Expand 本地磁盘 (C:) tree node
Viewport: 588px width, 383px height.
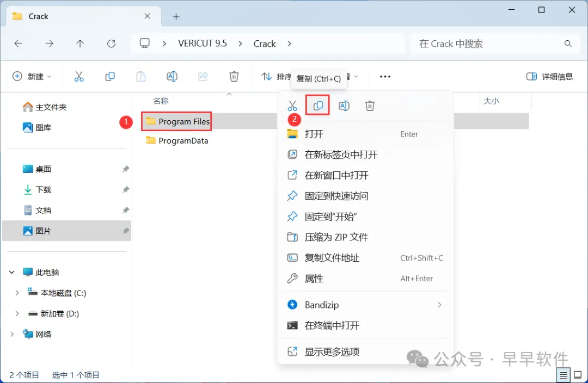point(17,293)
